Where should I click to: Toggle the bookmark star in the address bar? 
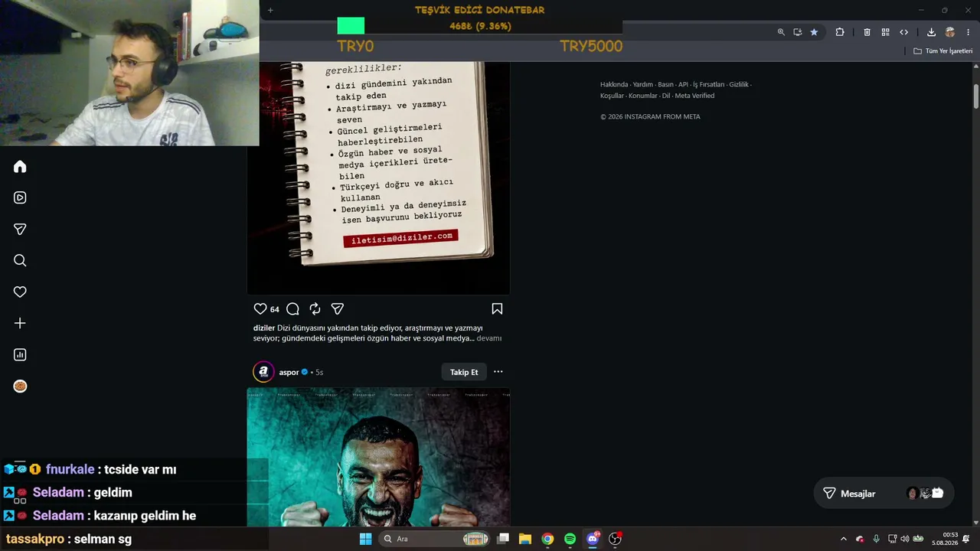click(814, 32)
